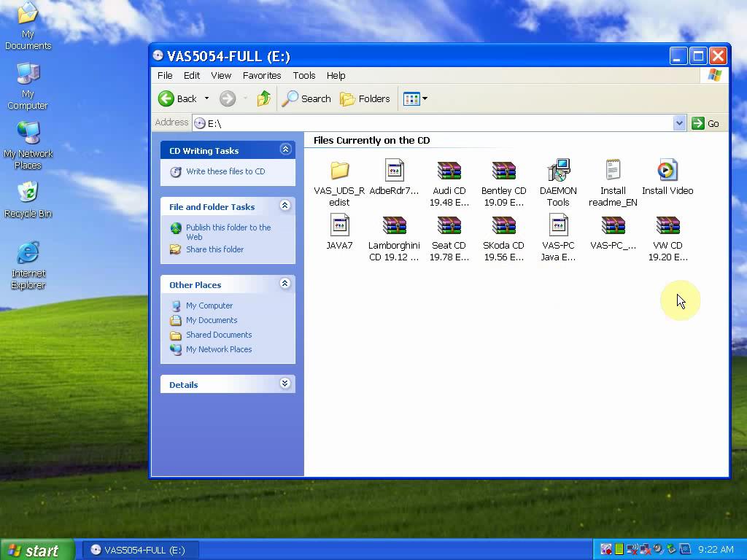Screen dimensions: 747x560
Task: Click Write these files to CD link
Action: [225, 171]
